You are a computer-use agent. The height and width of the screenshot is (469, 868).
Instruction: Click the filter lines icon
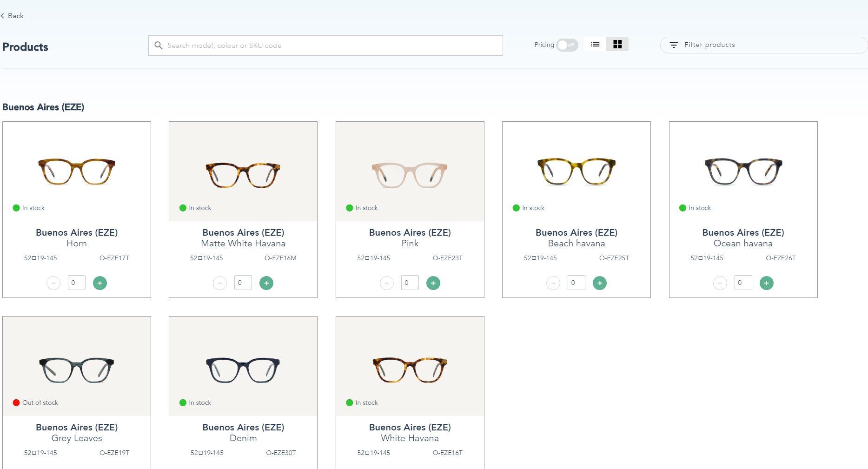(674, 45)
